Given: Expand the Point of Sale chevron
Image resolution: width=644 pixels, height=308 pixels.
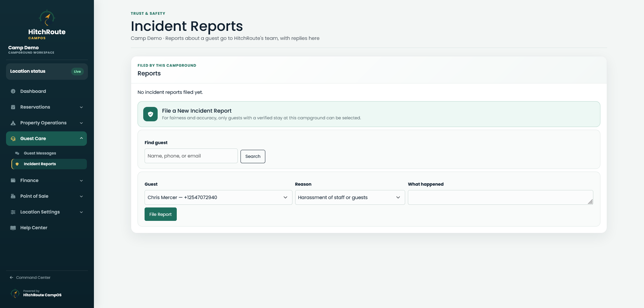Looking at the screenshot, I should click(x=81, y=196).
